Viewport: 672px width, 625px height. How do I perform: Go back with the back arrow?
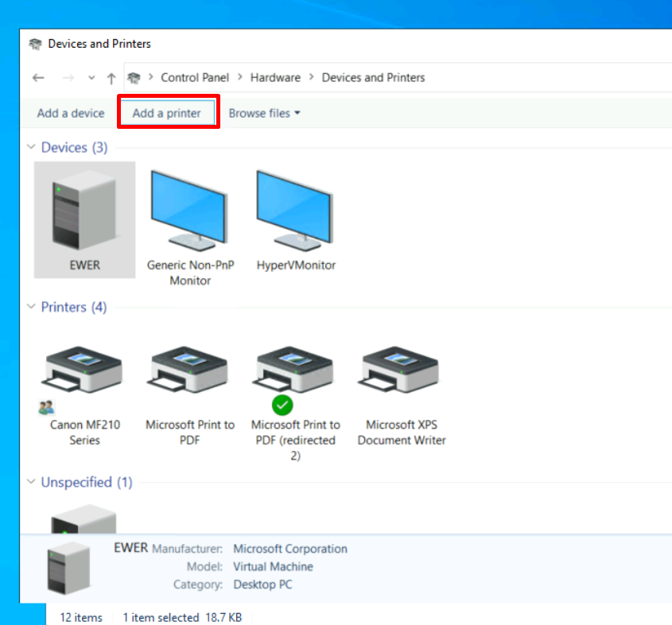39,78
